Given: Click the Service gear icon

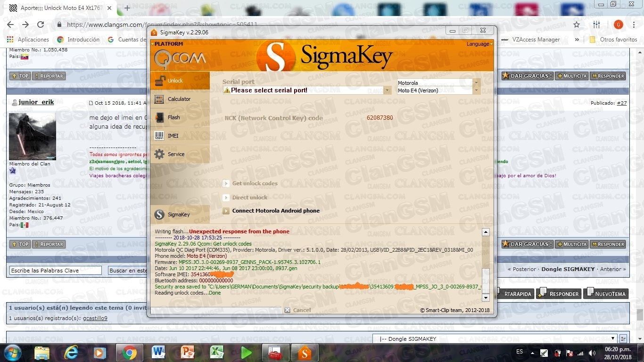Looking at the screenshot, I should click(159, 154).
